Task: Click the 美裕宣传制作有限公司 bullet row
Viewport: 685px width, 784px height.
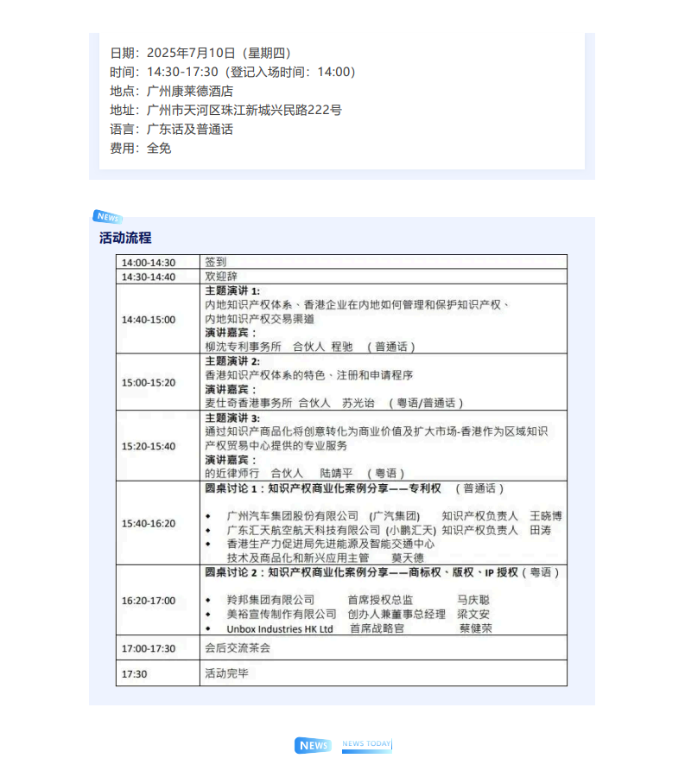Action: point(347,614)
